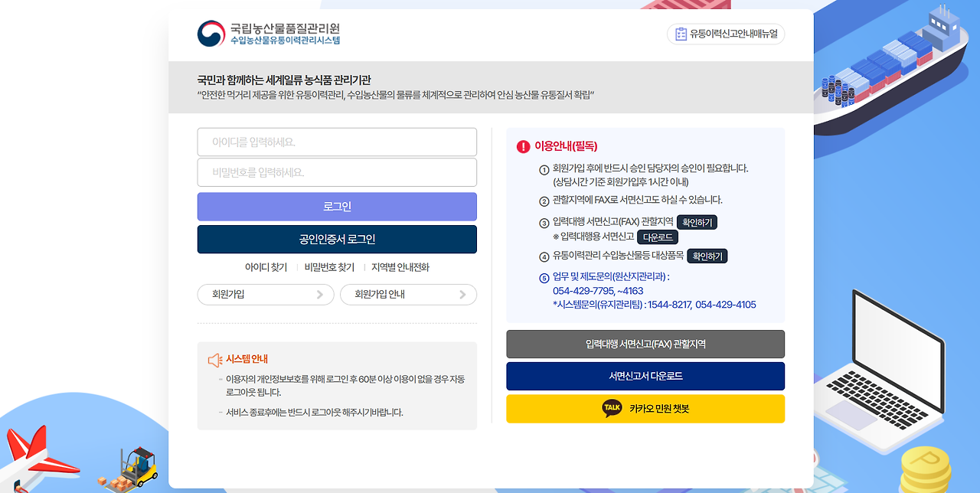980x493 pixels.
Task: Click 확인하기 next to 입력대행 서면신고(FAX) 관할지역
Action: tap(697, 223)
